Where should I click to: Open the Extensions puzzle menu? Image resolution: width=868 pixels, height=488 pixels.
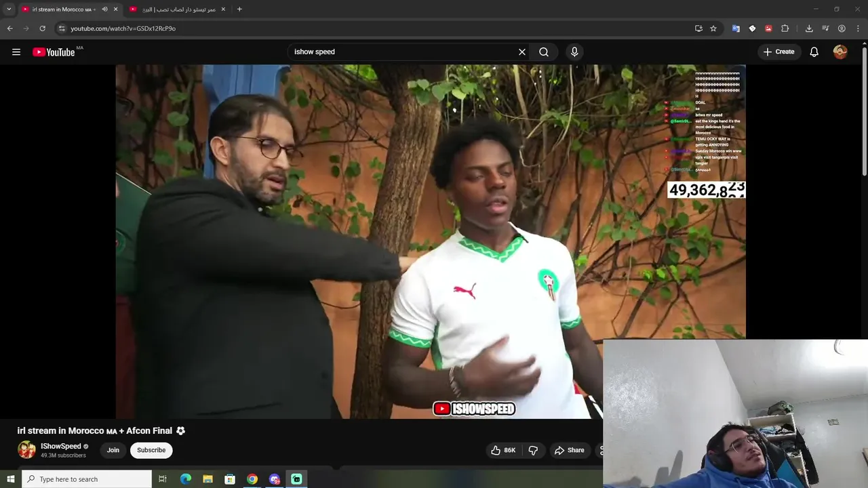785,28
